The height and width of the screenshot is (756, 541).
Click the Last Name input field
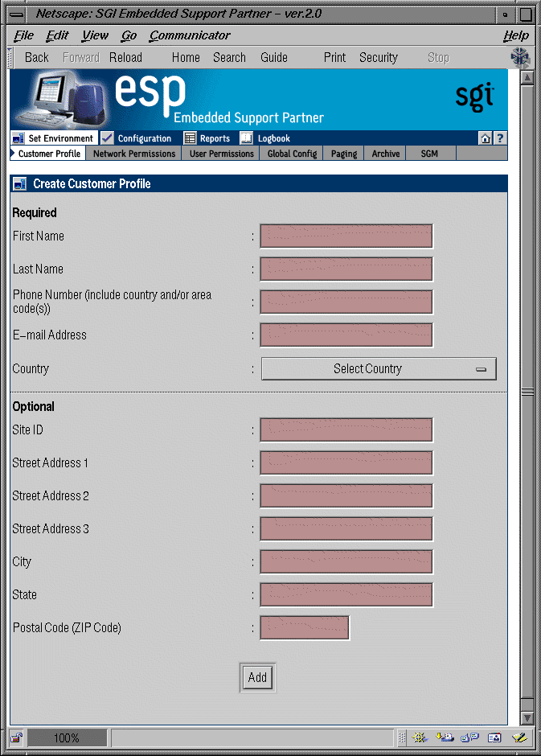(346, 269)
